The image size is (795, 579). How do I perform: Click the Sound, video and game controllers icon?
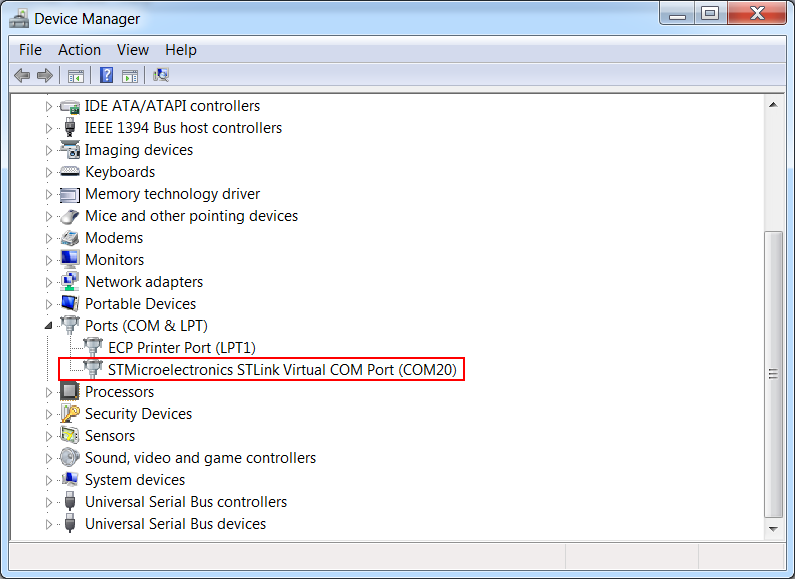pyautogui.click(x=70, y=458)
